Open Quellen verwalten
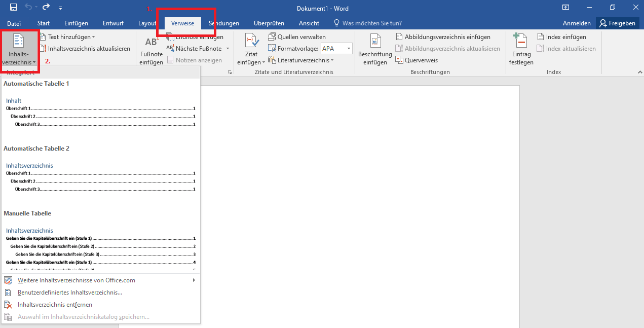Screen dimensions: 644x328 (x=297, y=37)
